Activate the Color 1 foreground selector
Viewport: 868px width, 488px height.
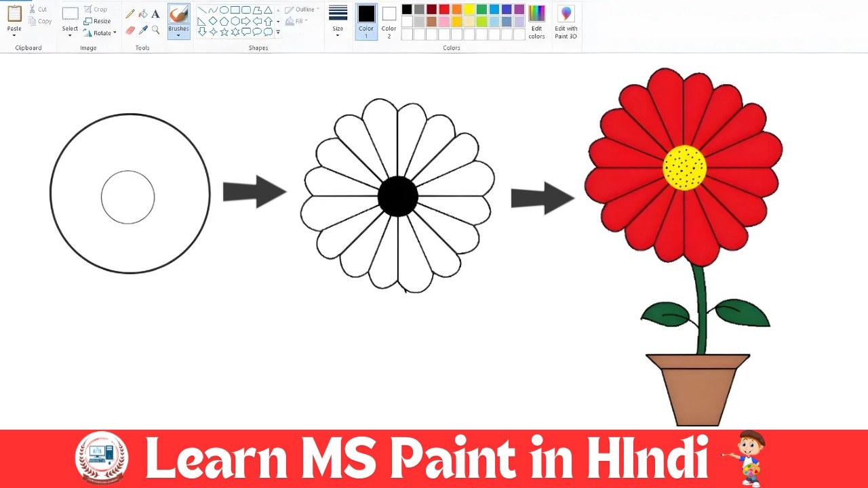[x=366, y=21]
